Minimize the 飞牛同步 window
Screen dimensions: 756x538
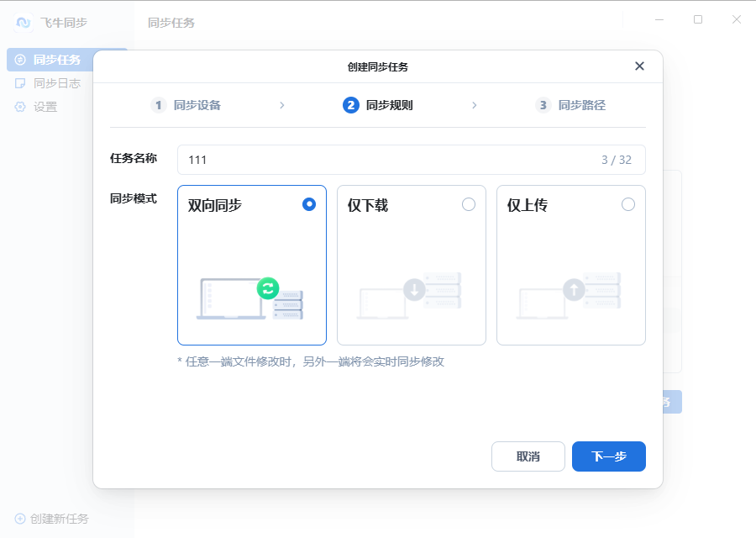(659, 20)
